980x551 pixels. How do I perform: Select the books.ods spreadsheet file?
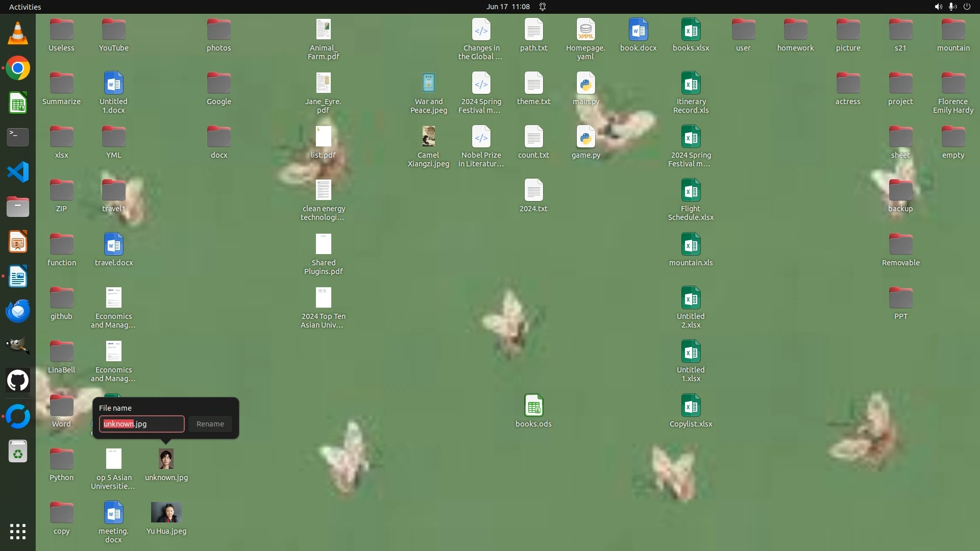tap(533, 407)
